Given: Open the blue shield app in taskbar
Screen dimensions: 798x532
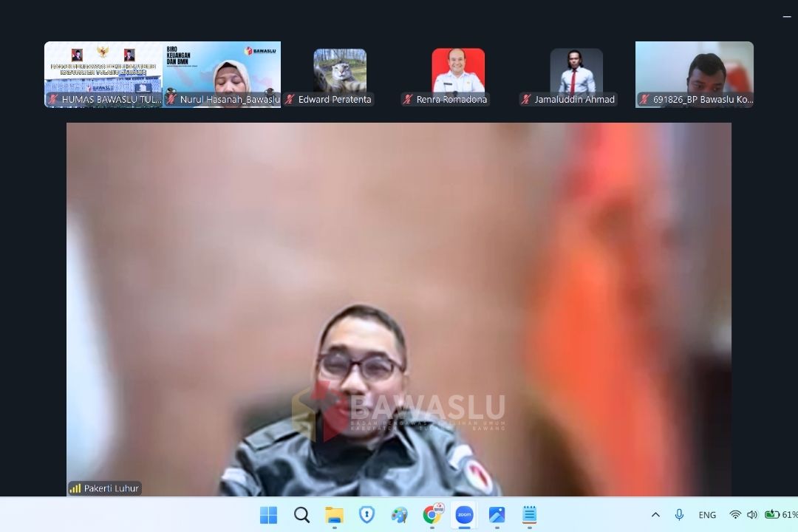Looking at the screenshot, I should pyautogui.click(x=367, y=515).
